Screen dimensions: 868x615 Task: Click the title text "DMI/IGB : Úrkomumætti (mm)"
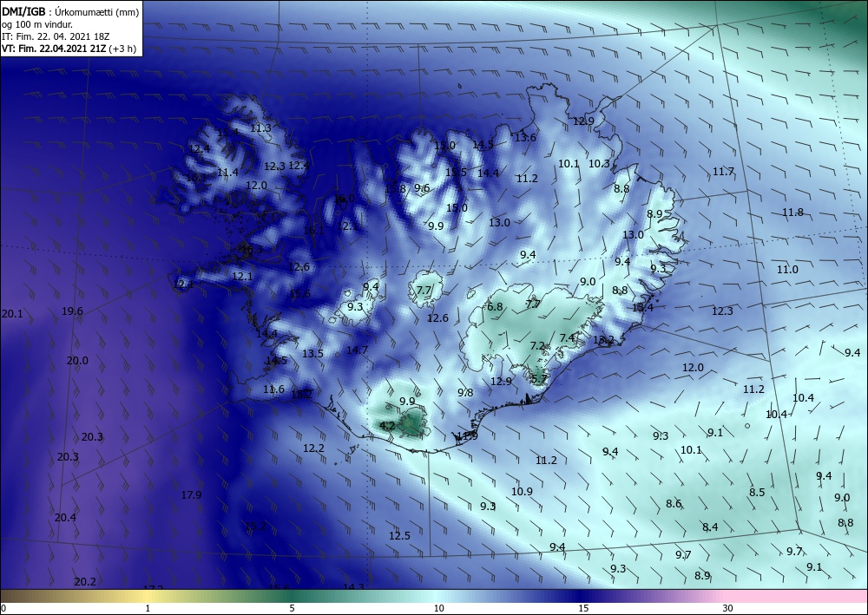point(70,12)
